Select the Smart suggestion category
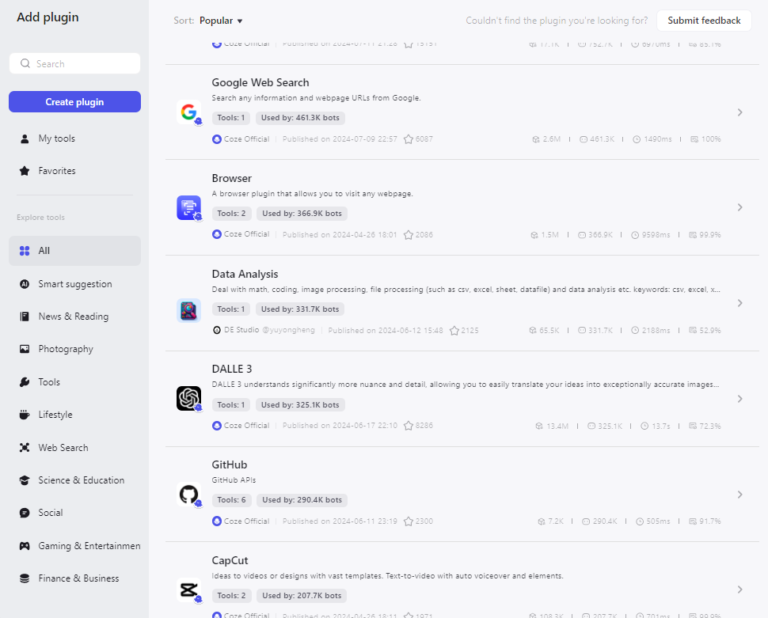This screenshot has height=618, width=768. pyautogui.click(x=75, y=284)
